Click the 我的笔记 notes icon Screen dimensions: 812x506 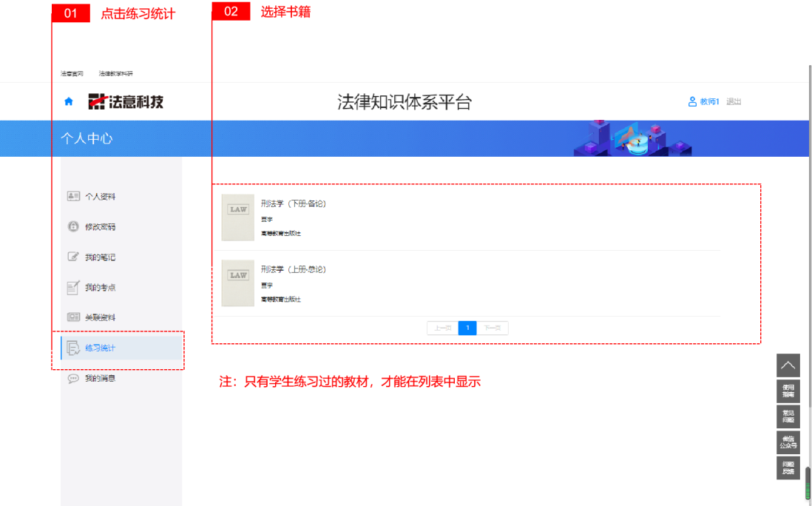click(73, 257)
